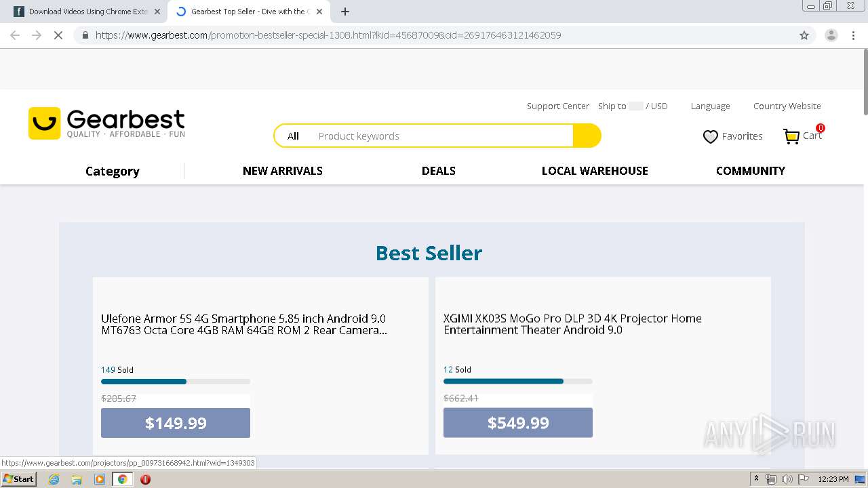Go back to previous page
This screenshot has width=868, height=488.
tap(15, 35)
